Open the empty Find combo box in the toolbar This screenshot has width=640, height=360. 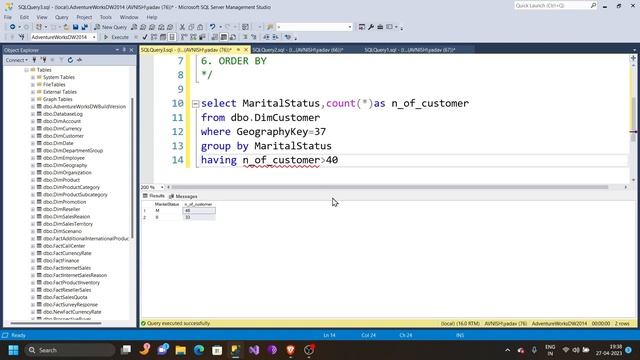[x=314, y=27]
